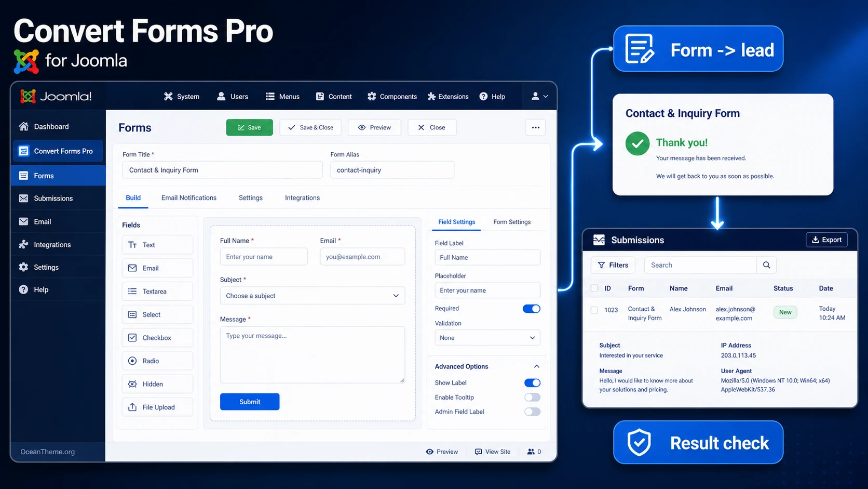Open the Choose a subject dropdown
Viewport: 868px width, 489px height.
tap(313, 296)
